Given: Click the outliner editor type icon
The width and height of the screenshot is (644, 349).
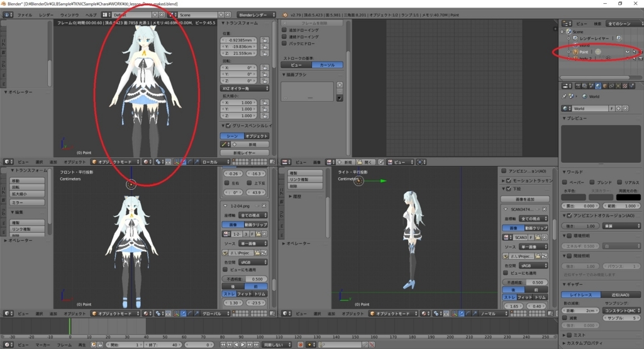Looking at the screenshot, I should (567, 24).
